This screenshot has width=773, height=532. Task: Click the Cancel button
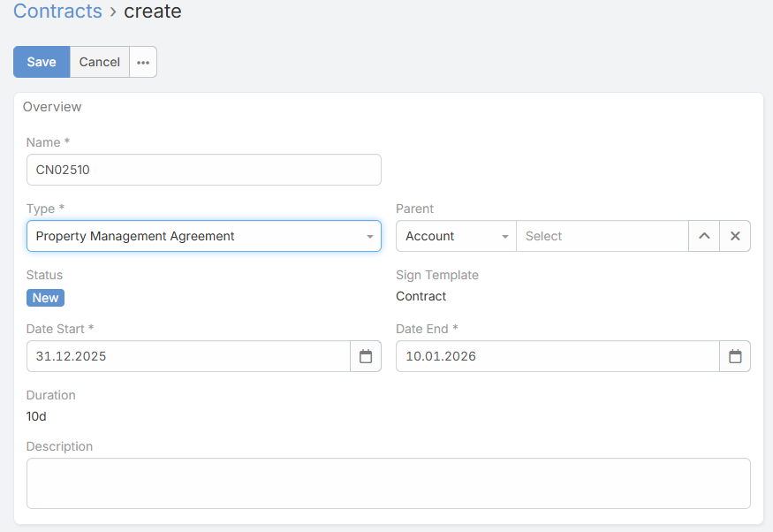click(x=99, y=62)
